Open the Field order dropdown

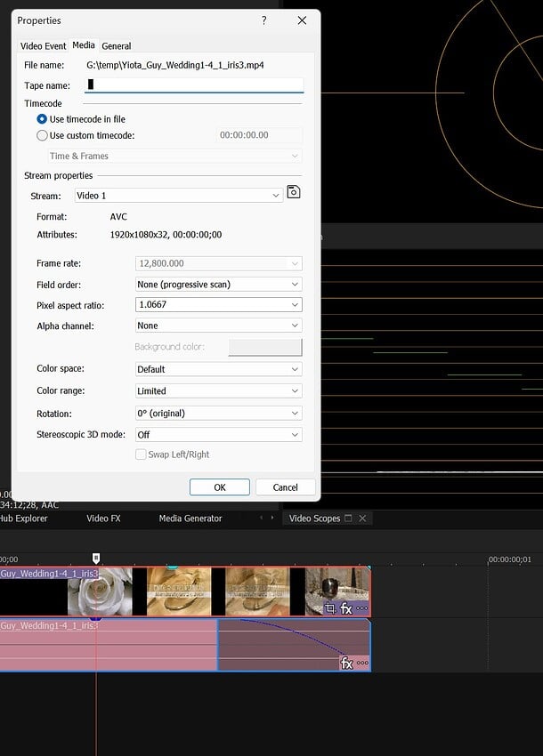(218, 285)
